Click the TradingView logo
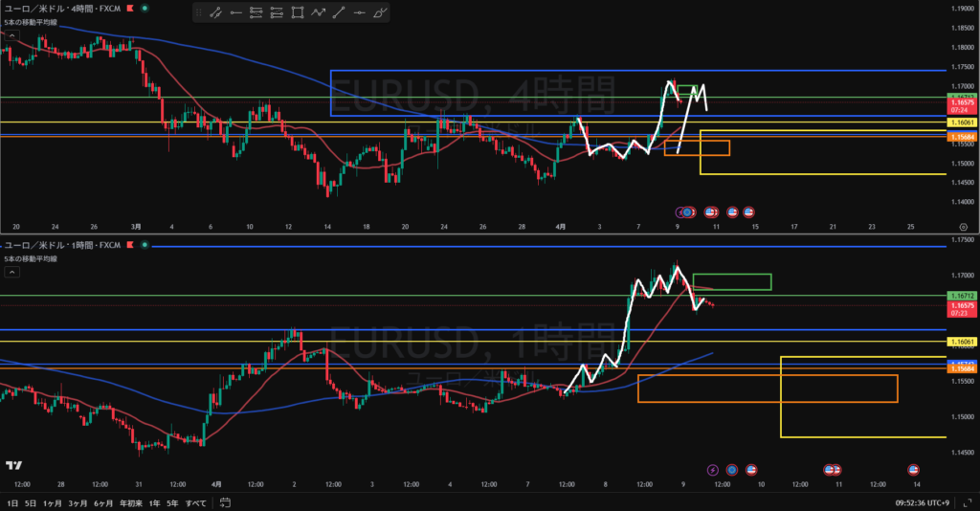The width and height of the screenshot is (980, 511). 13,466
